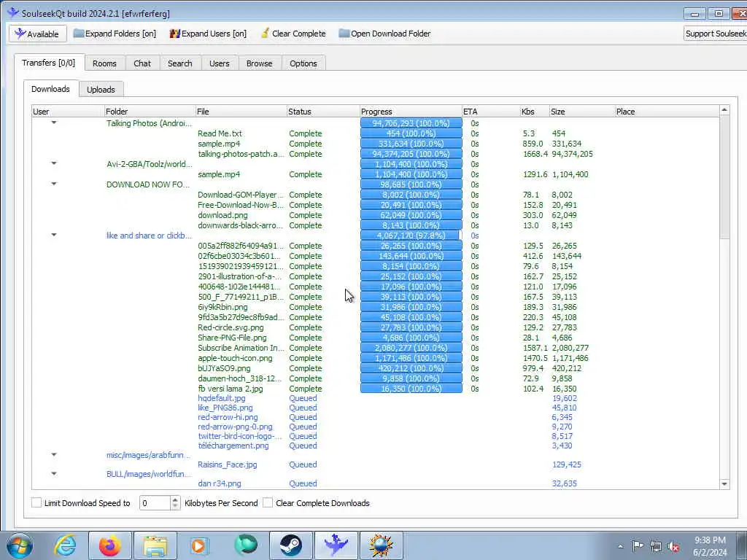The image size is (747, 560).
Task: Collapse the DOWNLOAD NOW FO... folder group
Action: coord(54,184)
